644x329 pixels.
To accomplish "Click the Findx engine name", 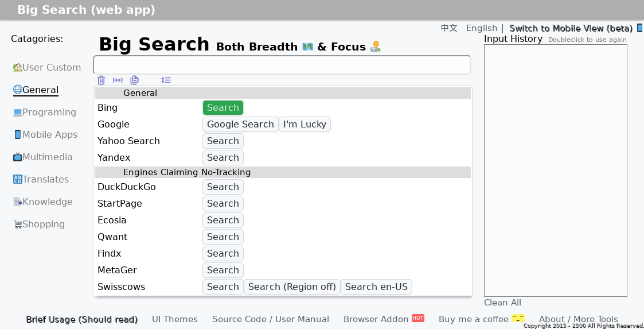I will pyautogui.click(x=110, y=253).
